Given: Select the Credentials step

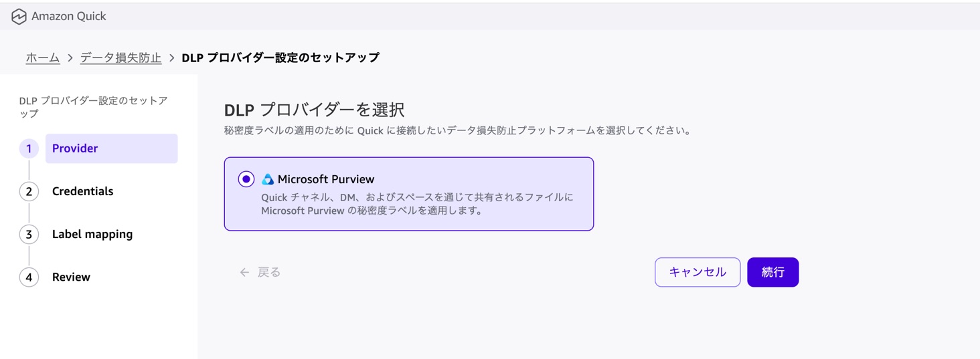Looking at the screenshot, I should click(x=83, y=191).
